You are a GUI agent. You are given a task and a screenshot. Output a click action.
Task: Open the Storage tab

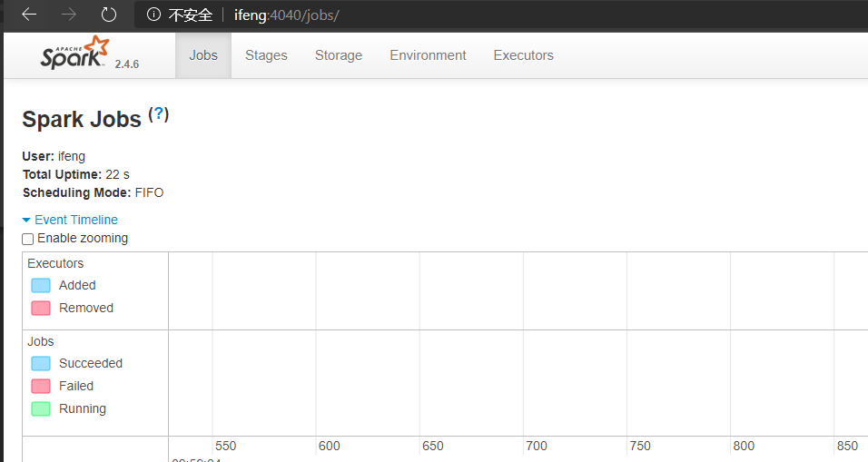339,55
